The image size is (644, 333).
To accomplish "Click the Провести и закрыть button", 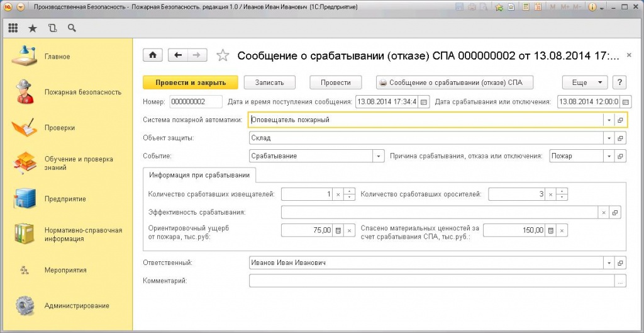I will coord(189,82).
